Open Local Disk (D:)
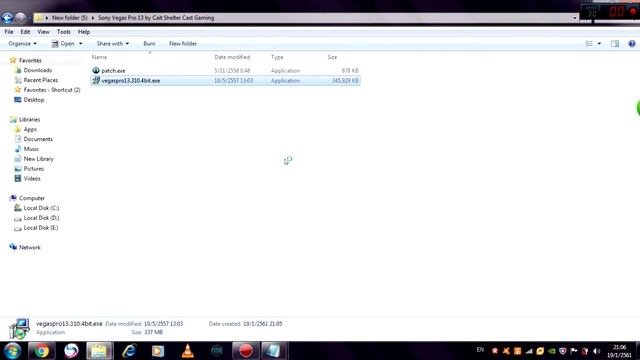640x360 pixels. click(x=41, y=218)
